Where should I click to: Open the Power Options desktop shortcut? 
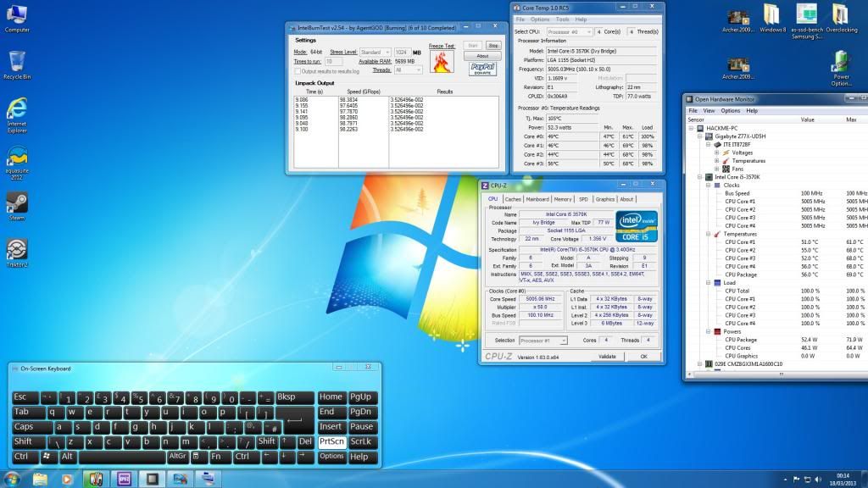(841, 69)
